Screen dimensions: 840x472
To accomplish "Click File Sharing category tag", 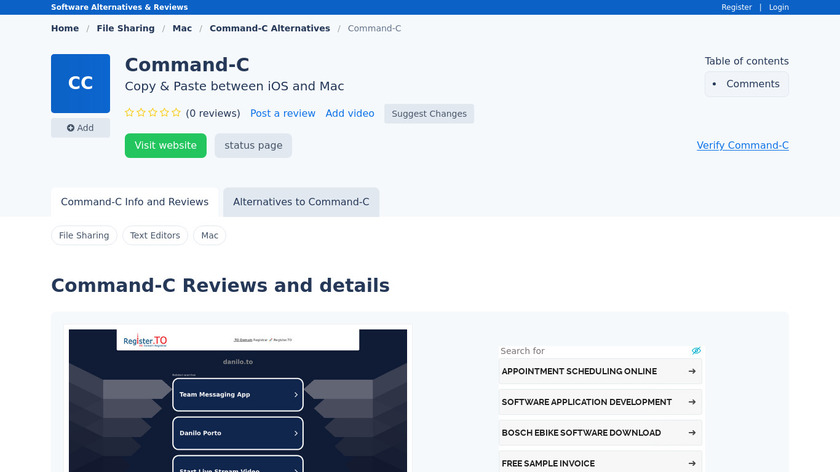I will (84, 235).
